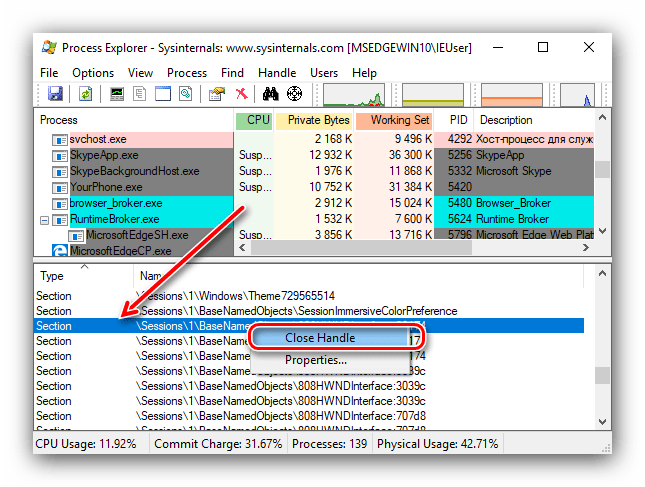The width and height of the screenshot is (645, 487).
Task: Click the Refresh Now toolbar icon
Action: (x=85, y=94)
